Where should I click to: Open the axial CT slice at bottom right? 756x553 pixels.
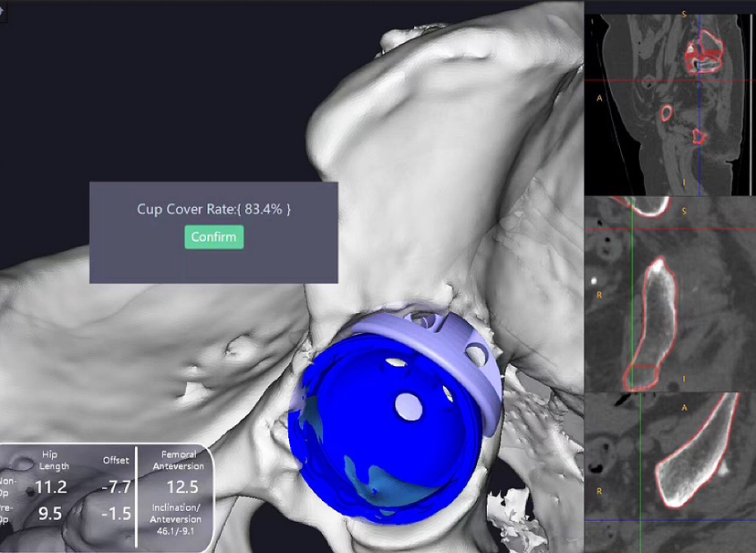(x=669, y=472)
